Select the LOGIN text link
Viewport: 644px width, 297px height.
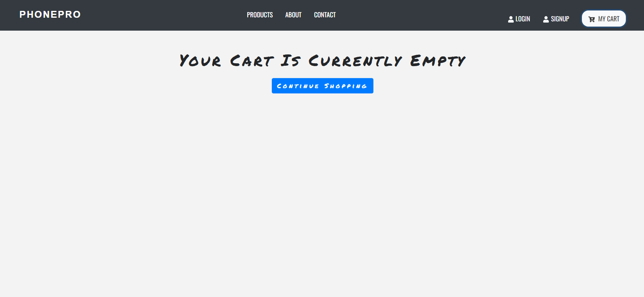click(x=523, y=19)
